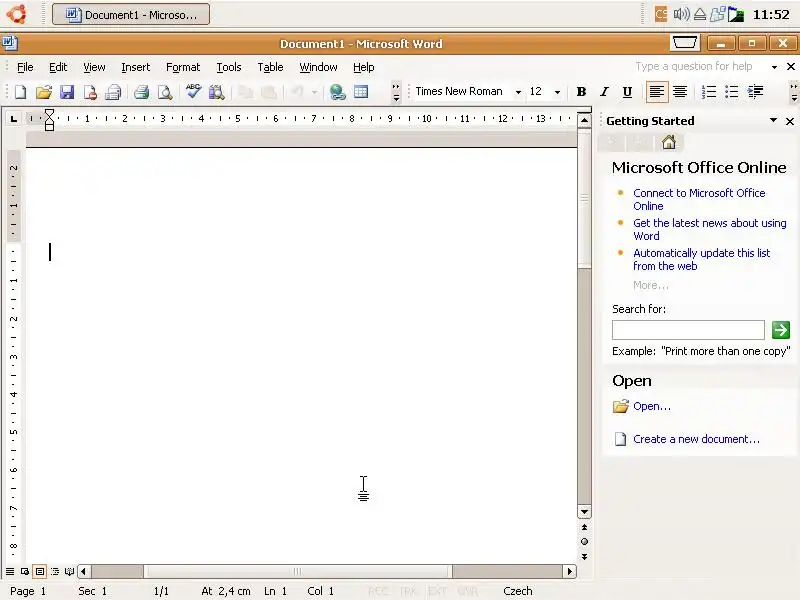Click Connect to Microsoft Office Online link
This screenshot has height=600, width=800.
tap(699, 199)
